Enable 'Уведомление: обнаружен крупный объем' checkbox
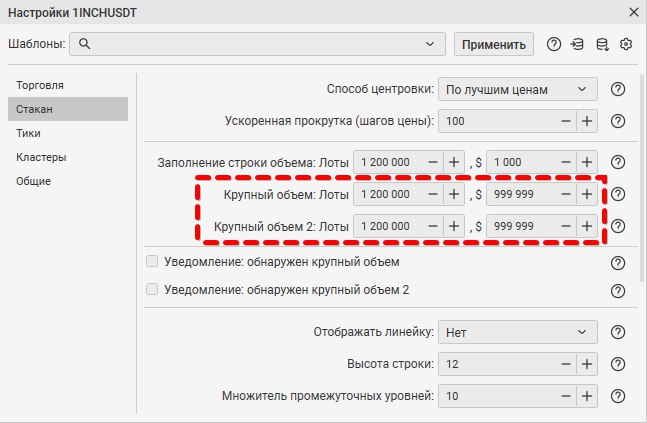Image resolution: width=647 pixels, height=423 pixels. 153,262
